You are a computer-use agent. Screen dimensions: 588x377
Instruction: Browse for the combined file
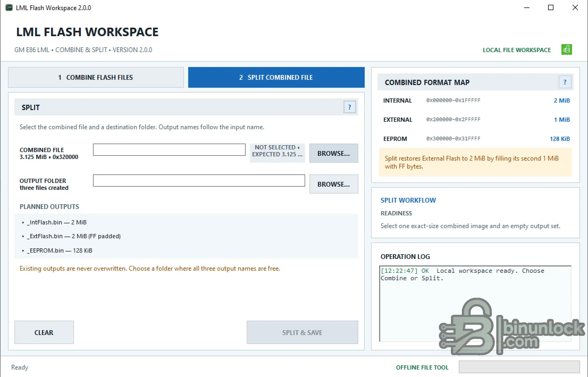[x=334, y=153]
